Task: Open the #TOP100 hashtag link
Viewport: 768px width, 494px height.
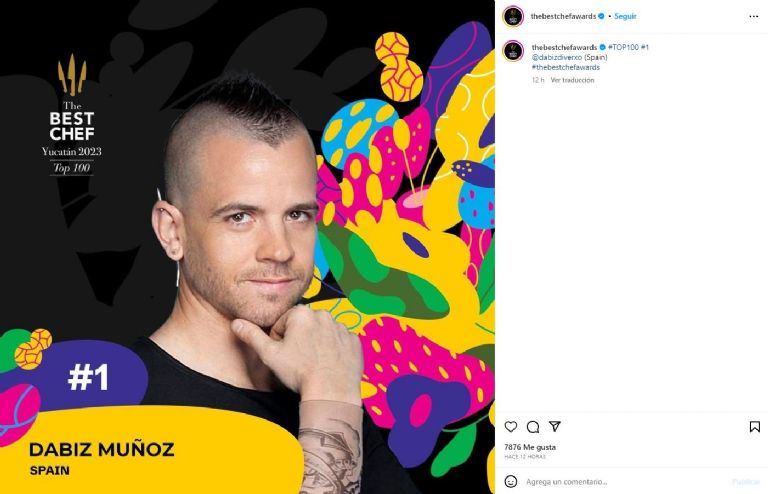Action: 623,47
